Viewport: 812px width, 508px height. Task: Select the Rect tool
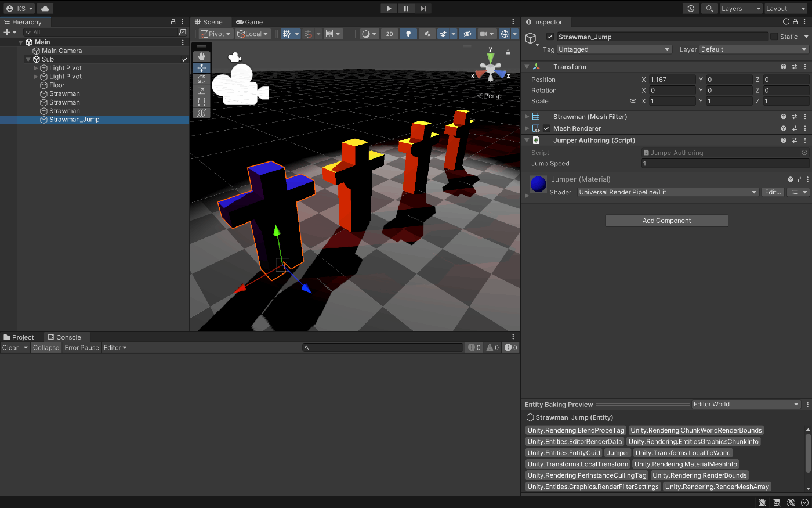coord(201,102)
